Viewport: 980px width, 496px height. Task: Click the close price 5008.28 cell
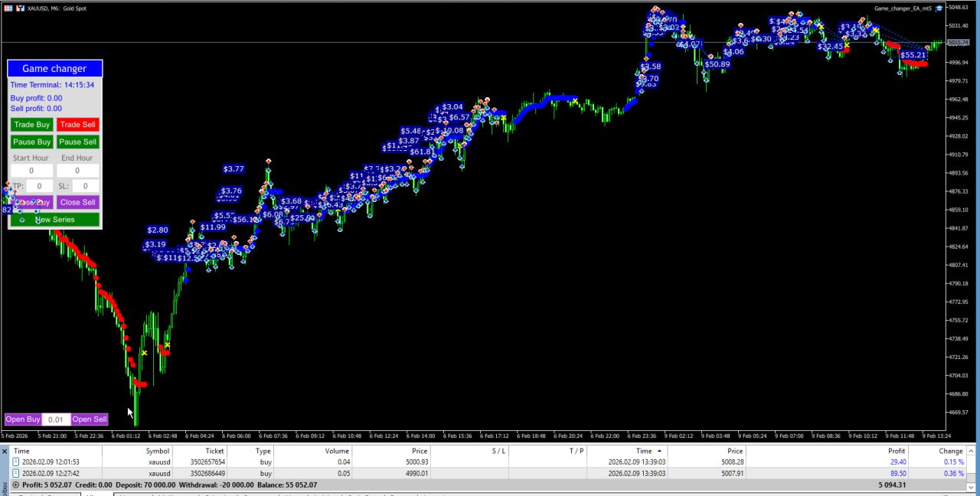pos(730,462)
